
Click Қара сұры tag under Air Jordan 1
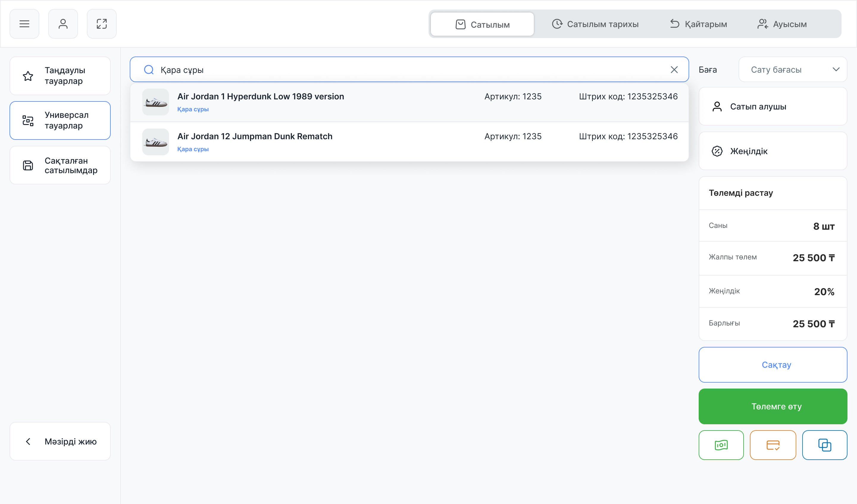pyautogui.click(x=193, y=109)
